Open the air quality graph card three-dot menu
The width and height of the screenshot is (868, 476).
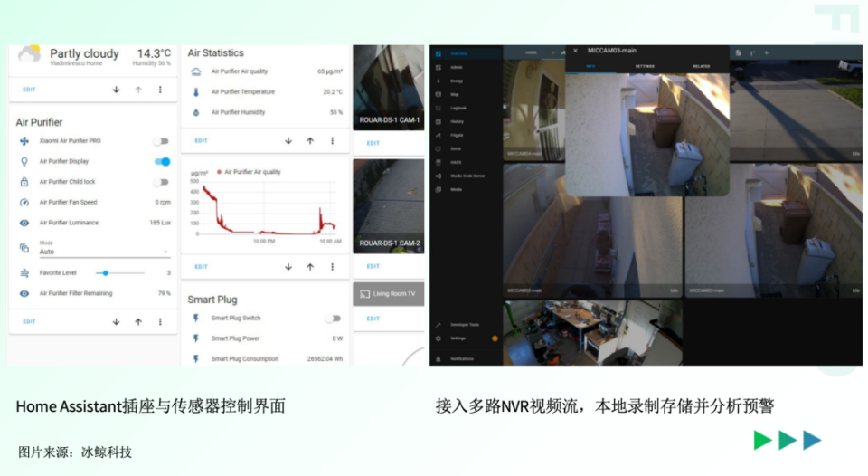[332, 267]
